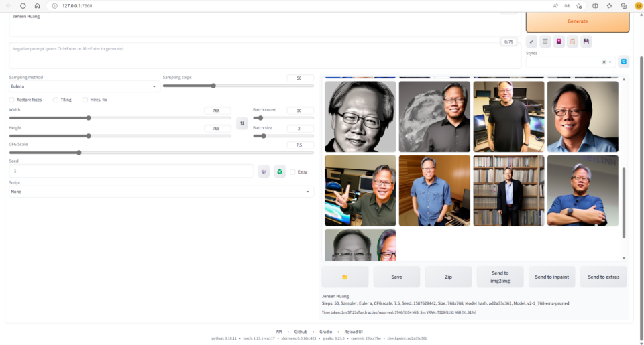Adjust the Batch count slider
Viewport: 644px width, 345px height.
pos(283,118)
